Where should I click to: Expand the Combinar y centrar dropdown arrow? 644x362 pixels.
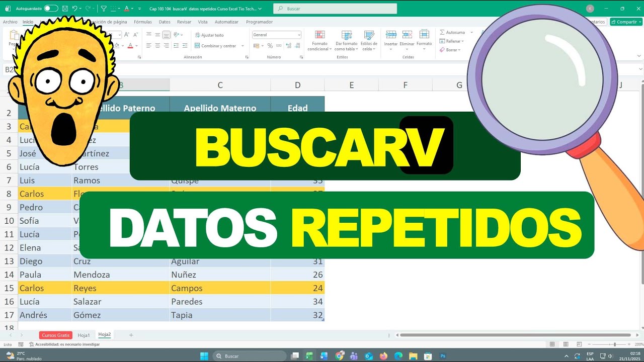[243, 46]
